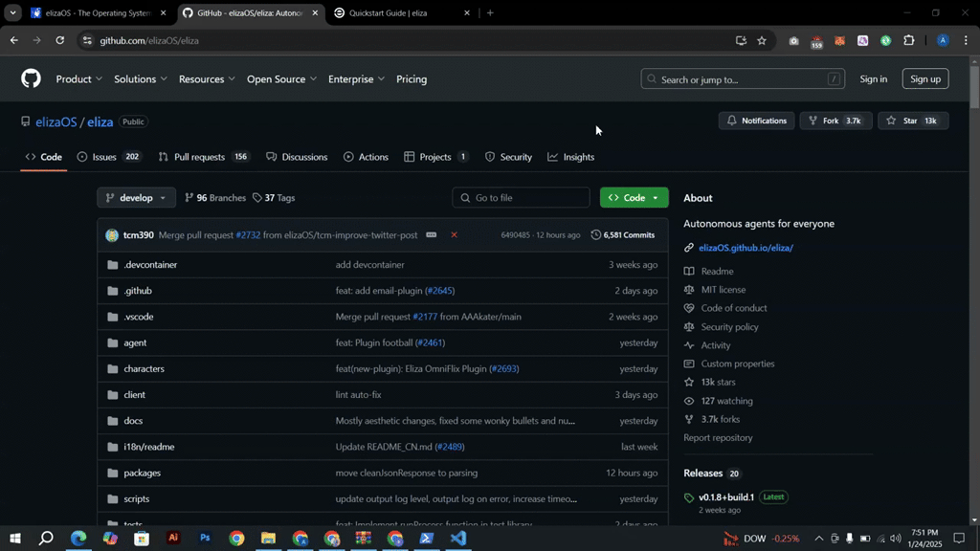Click the browser reload button
This screenshot has height=551, width=980.
60,40
